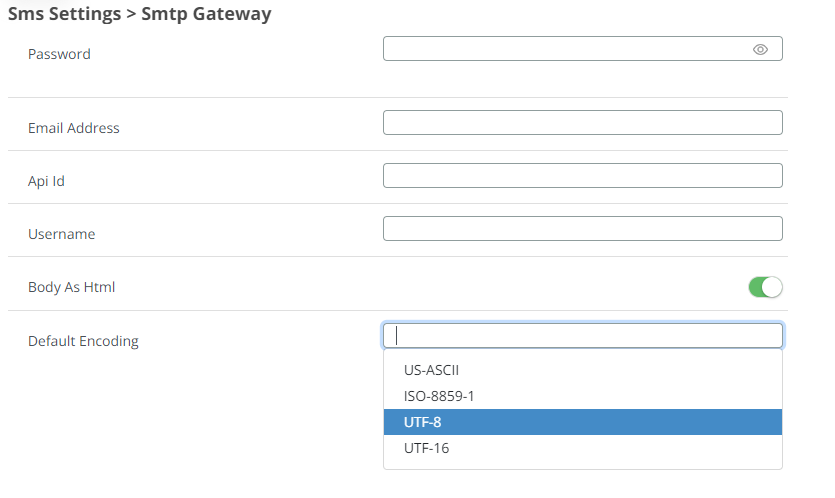835x498 pixels.
Task: Select UTF-16 in the encoding dropdown
Action: pos(426,448)
